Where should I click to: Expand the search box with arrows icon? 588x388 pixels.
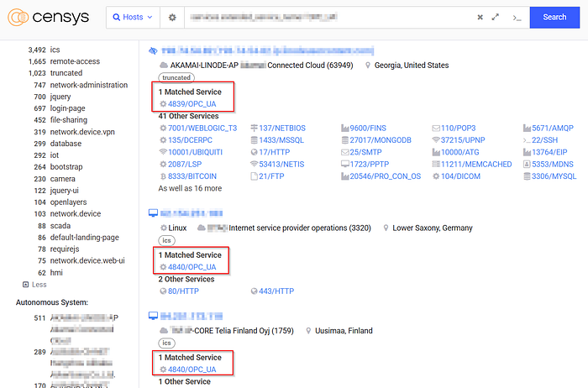tap(496, 18)
